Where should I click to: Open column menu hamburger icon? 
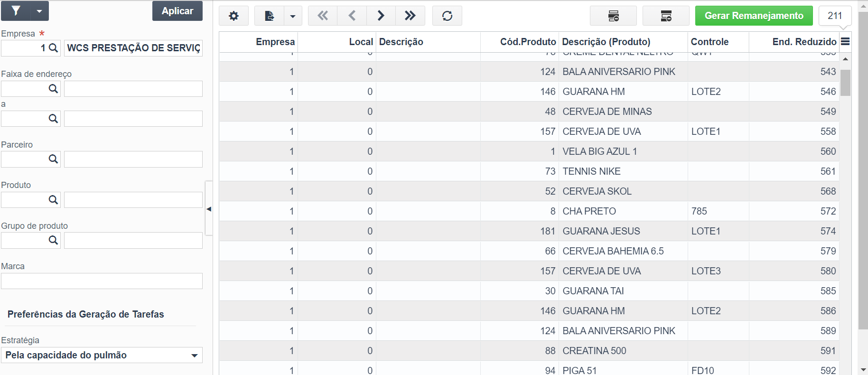[845, 42]
